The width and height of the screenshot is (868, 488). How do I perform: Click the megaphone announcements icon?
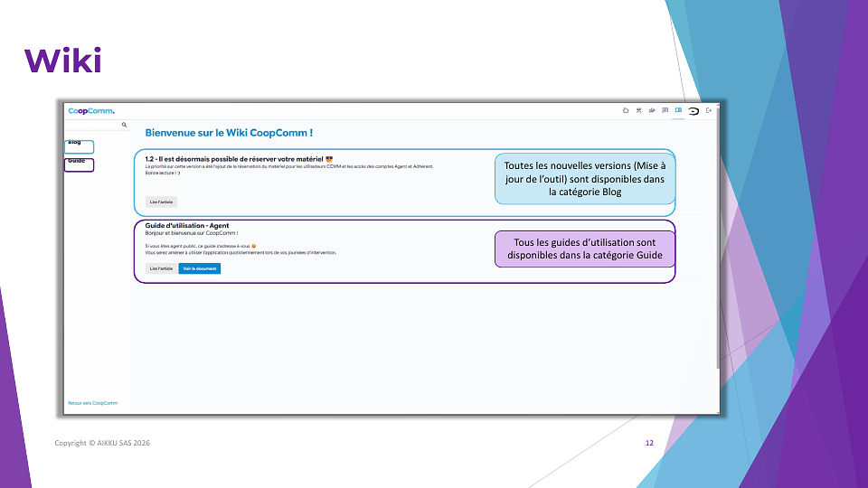(x=652, y=110)
